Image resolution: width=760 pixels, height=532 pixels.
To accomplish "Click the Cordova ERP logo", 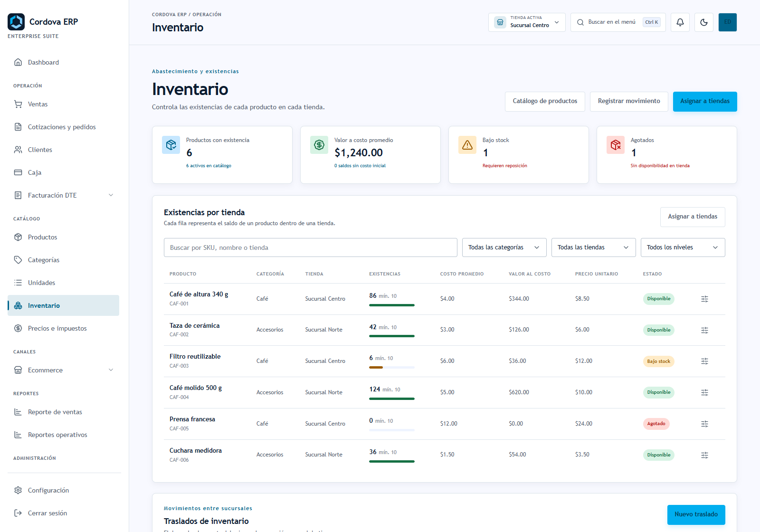I will [16, 22].
